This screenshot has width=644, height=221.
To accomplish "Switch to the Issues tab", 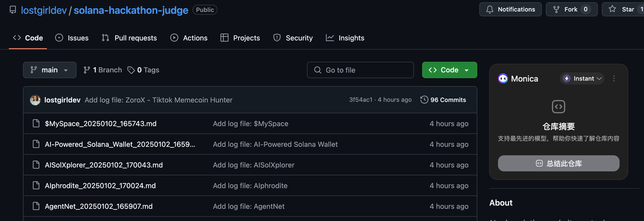I will 72,38.
